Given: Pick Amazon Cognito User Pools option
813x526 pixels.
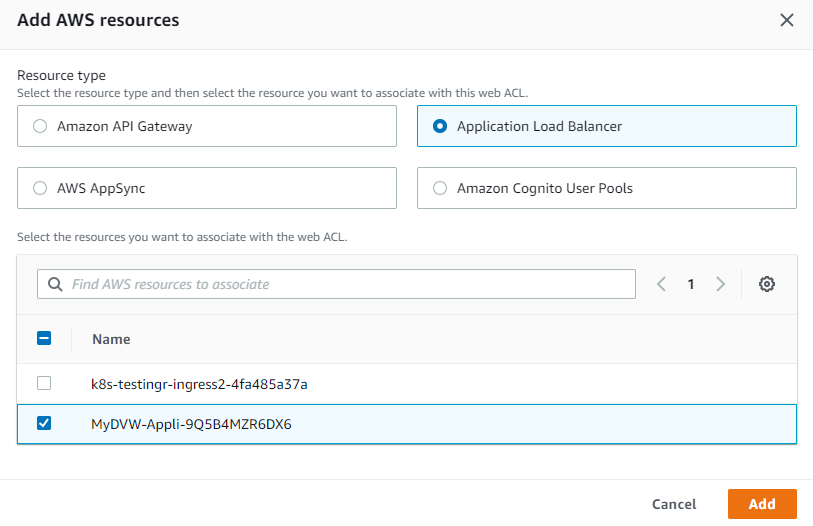Looking at the screenshot, I should coord(440,188).
